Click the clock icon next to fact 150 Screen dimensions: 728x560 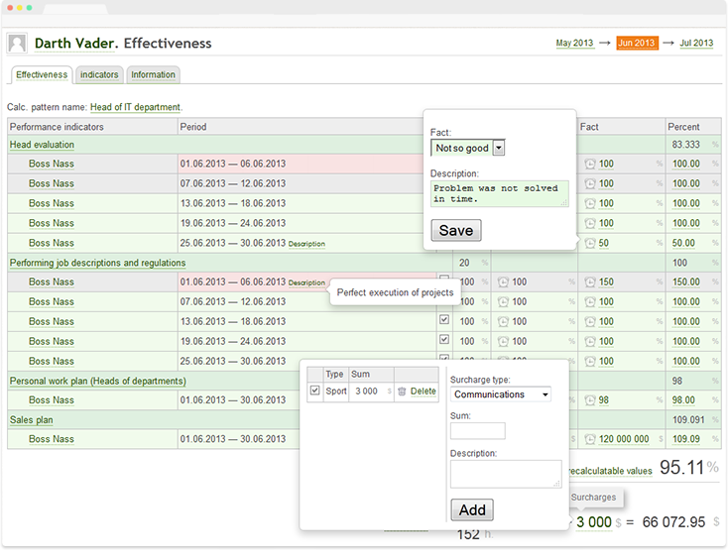pyautogui.click(x=591, y=282)
